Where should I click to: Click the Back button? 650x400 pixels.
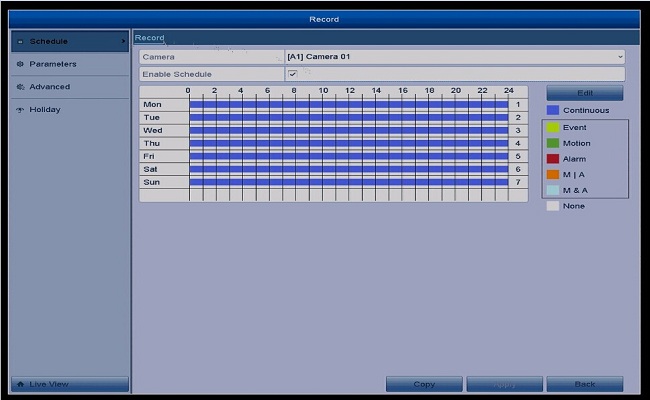pyautogui.click(x=584, y=384)
